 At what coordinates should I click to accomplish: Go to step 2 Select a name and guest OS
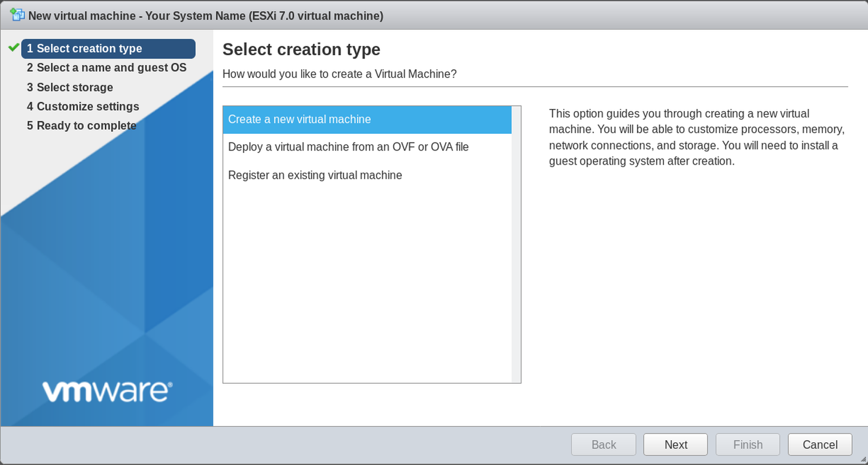pyautogui.click(x=106, y=68)
